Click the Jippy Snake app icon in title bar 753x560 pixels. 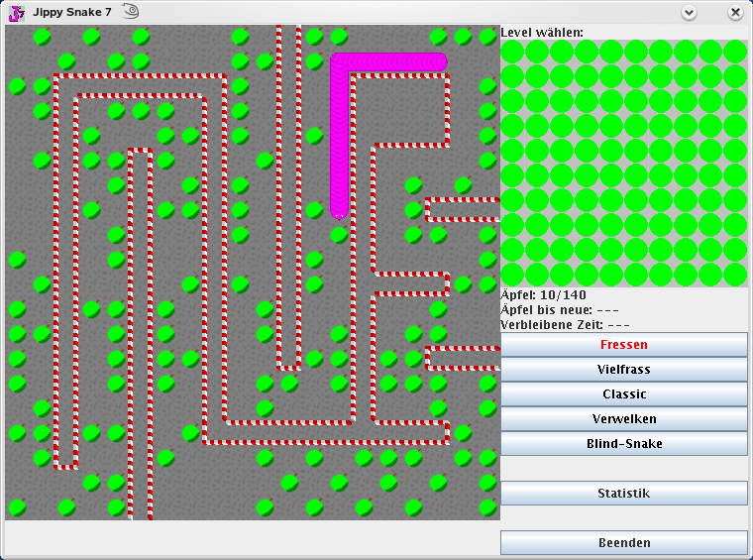[17, 13]
